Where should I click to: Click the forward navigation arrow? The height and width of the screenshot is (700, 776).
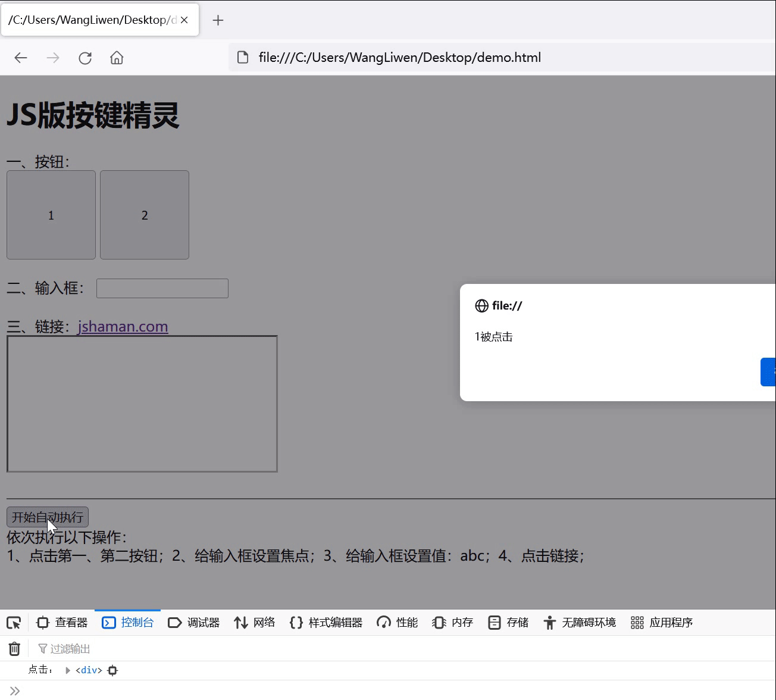[x=52, y=57]
